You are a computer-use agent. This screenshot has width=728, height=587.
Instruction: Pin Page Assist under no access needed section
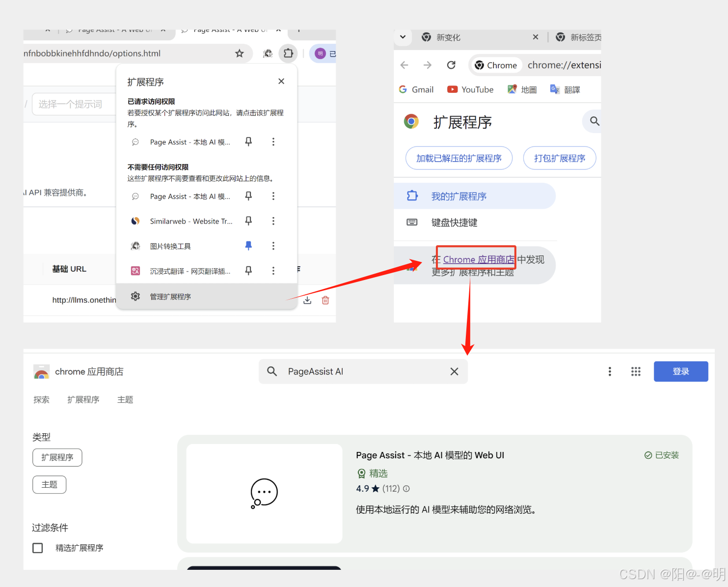[248, 196]
